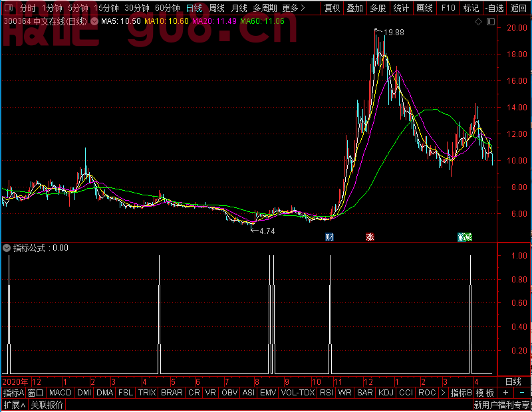The image size is (532, 412).
Task: Select the WR indicator
Action: click(x=344, y=393)
